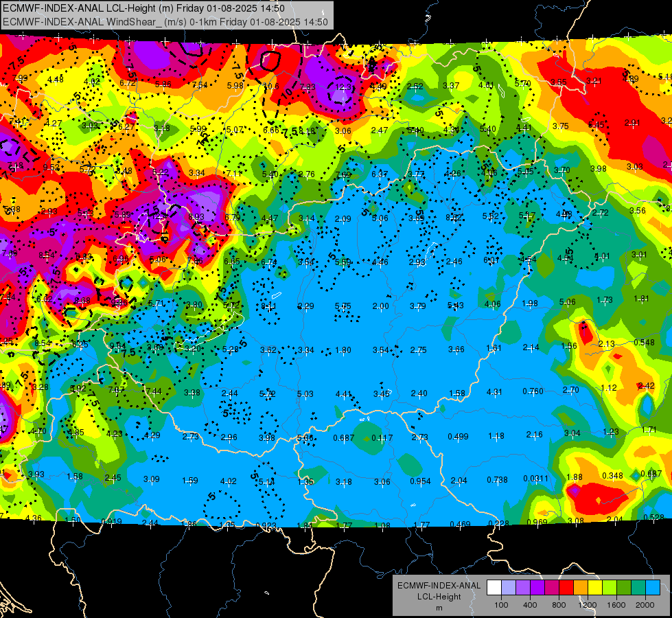Click the WindShear 0-1km title line
The width and height of the screenshot is (672, 618).
click(x=165, y=22)
